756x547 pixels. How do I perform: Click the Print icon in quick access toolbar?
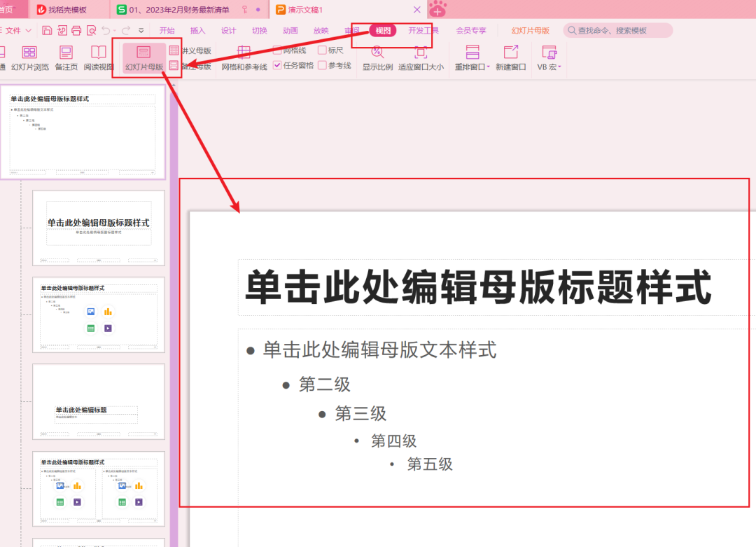pos(76,30)
